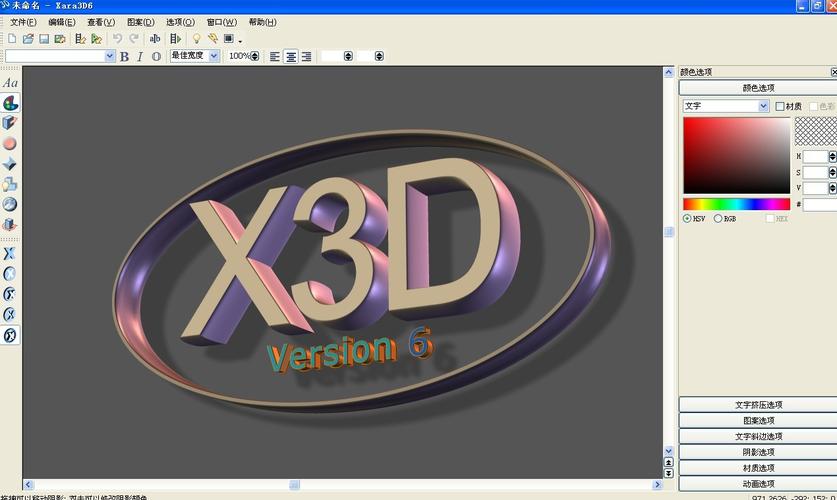Screen dimensions: 837x500
Task: Click the open file folder icon
Action: [28, 38]
